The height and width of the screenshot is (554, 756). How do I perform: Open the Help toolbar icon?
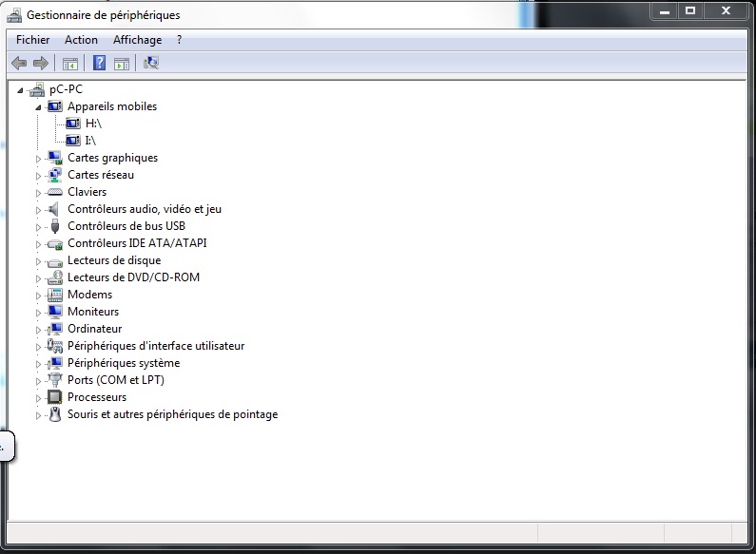(x=99, y=63)
